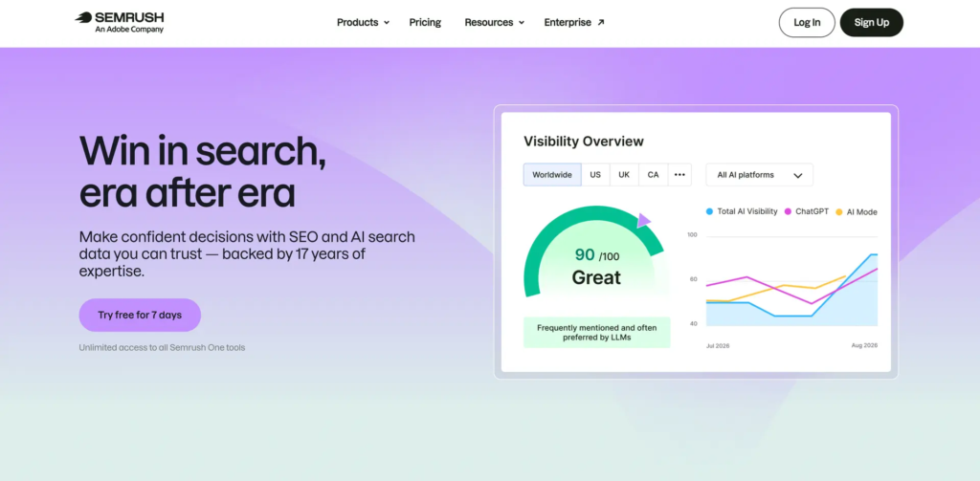Switch to the UK region tab
Screen dimensions: 980x481
624,175
